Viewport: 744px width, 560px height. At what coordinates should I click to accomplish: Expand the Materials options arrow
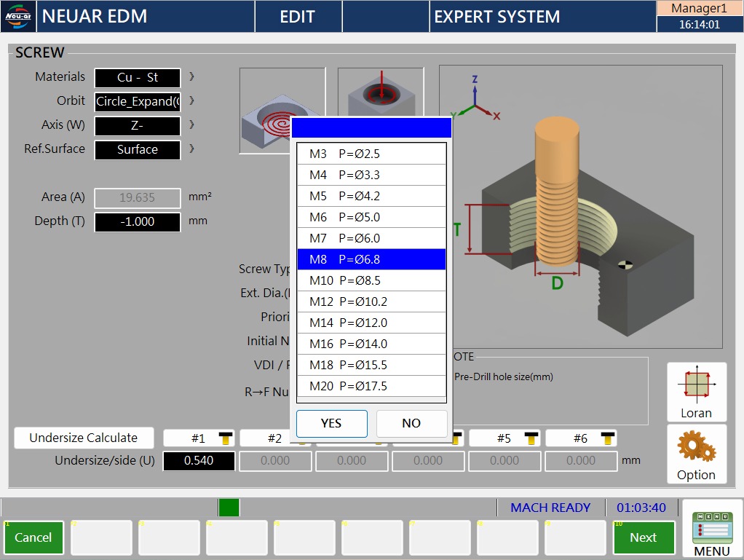click(191, 76)
